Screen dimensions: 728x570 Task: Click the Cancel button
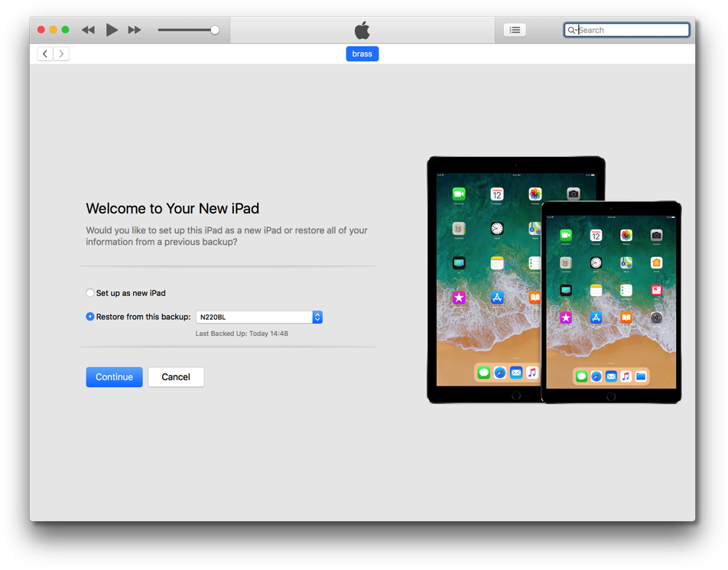coord(176,376)
